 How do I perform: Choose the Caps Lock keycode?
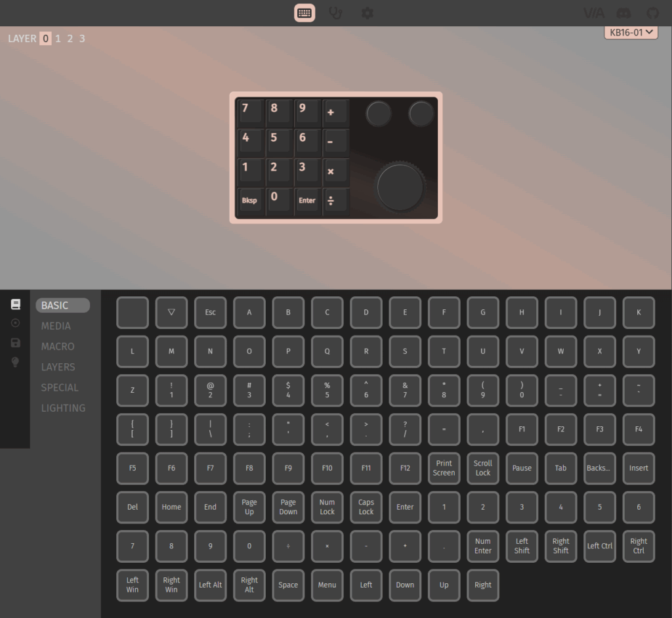pyautogui.click(x=366, y=507)
